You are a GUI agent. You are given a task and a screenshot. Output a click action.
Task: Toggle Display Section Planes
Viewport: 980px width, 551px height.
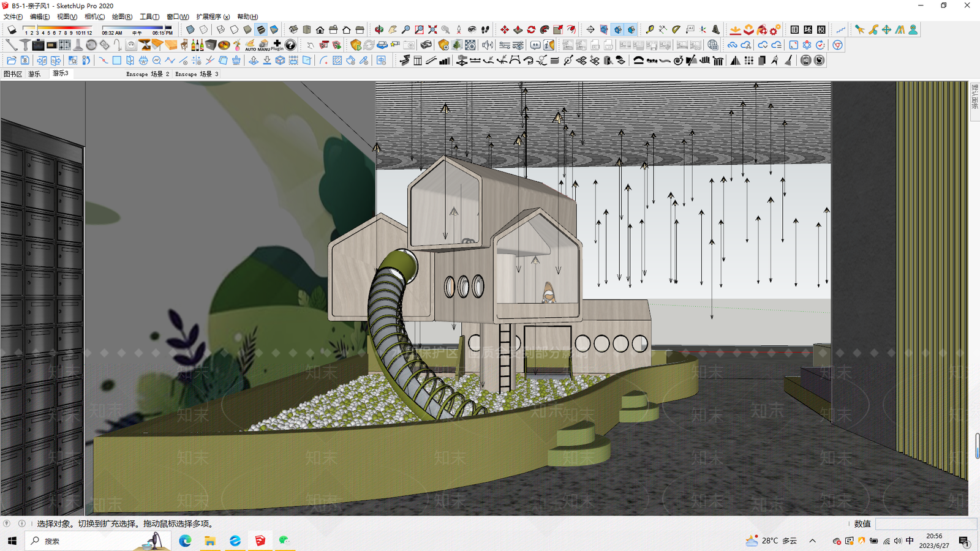604,29
